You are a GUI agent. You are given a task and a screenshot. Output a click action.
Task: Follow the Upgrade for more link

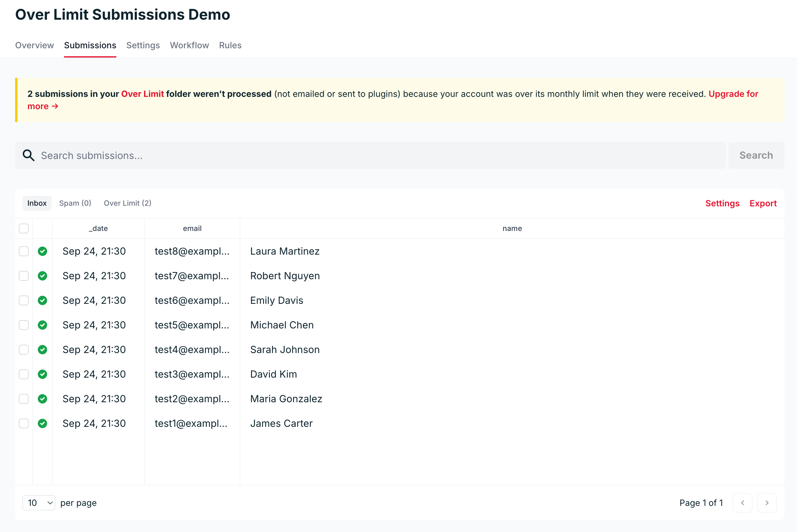(x=733, y=94)
